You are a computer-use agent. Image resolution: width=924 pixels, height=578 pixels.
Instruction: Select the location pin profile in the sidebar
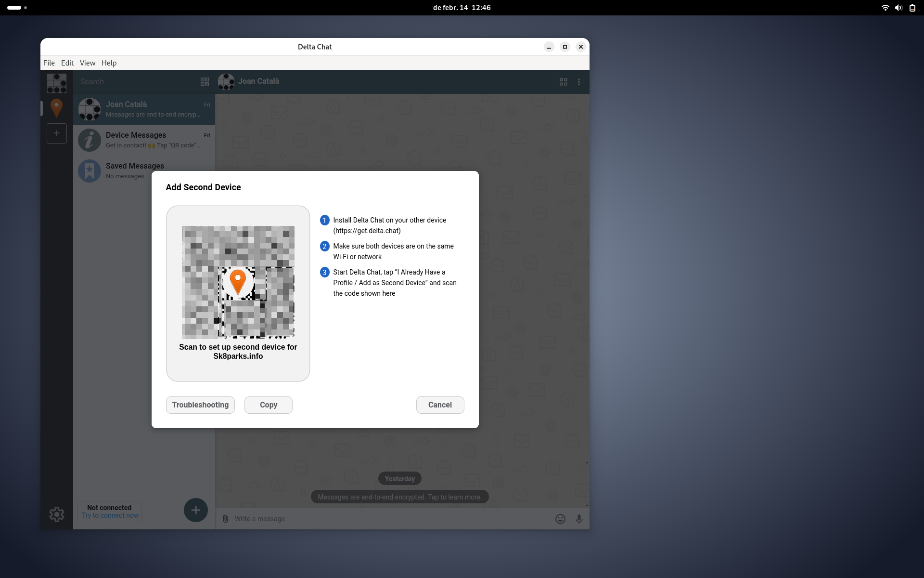(56, 108)
